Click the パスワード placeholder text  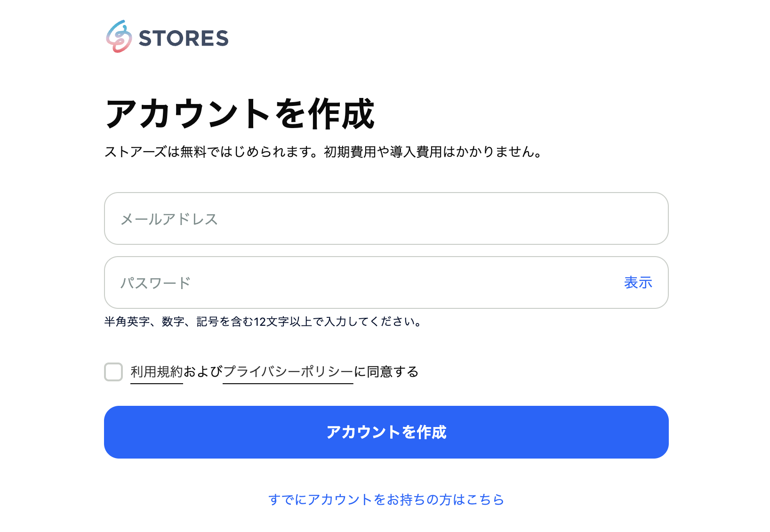155,283
